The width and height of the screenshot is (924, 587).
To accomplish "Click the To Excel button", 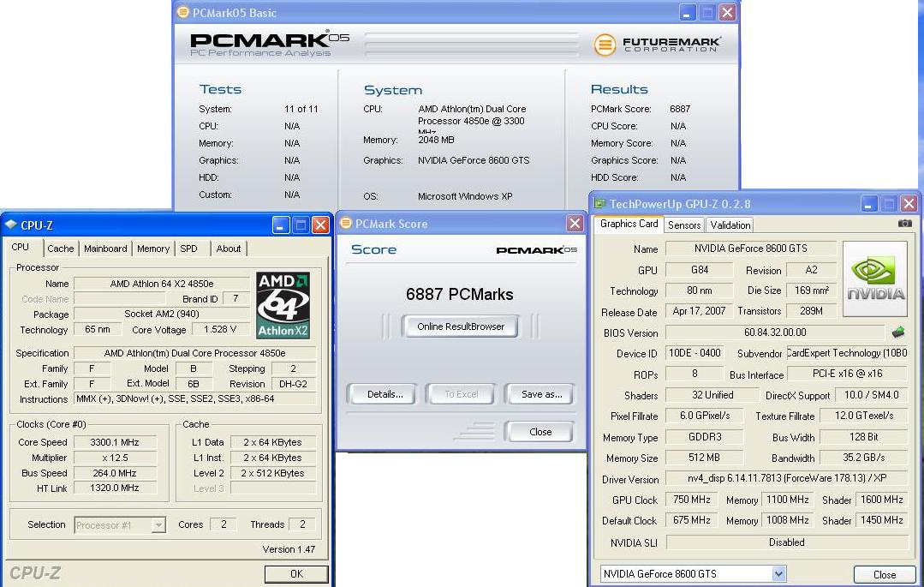I will (462, 394).
